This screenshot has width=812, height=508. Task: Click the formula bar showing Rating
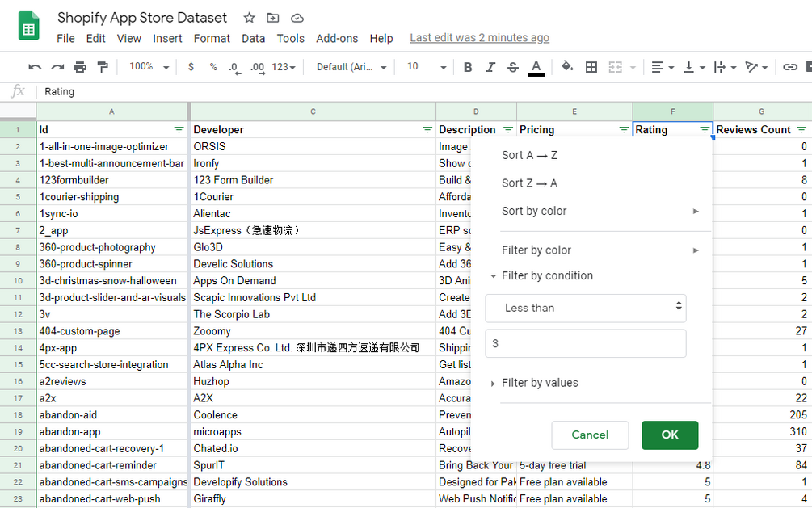[425, 91]
